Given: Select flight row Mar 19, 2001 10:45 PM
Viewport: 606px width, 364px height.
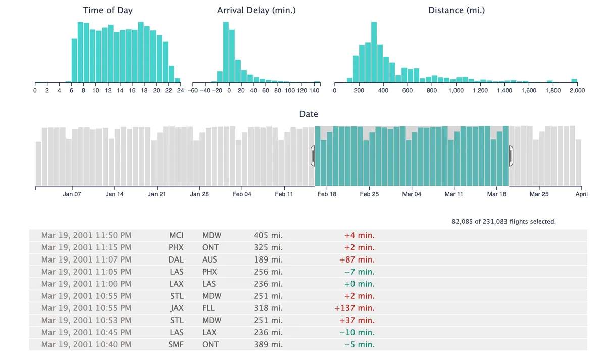Looking at the screenshot, I should (308, 332).
